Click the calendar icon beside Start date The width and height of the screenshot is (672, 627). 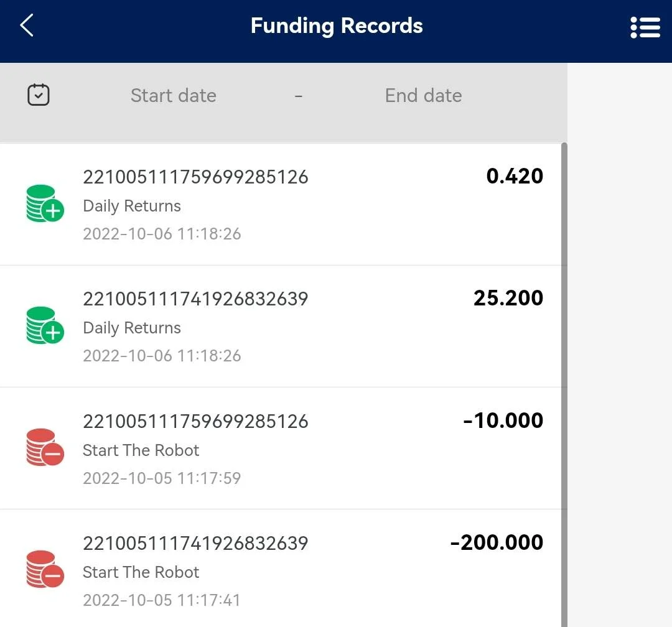pos(39,95)
